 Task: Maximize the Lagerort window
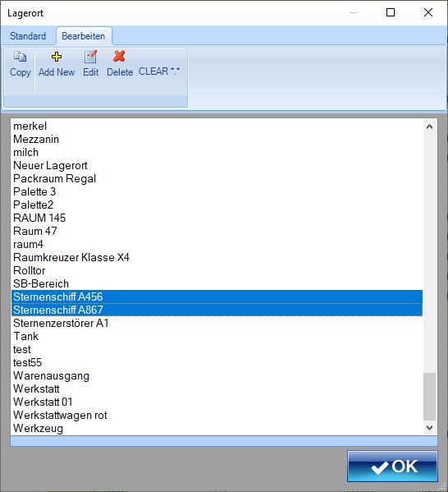click(391, 12)
